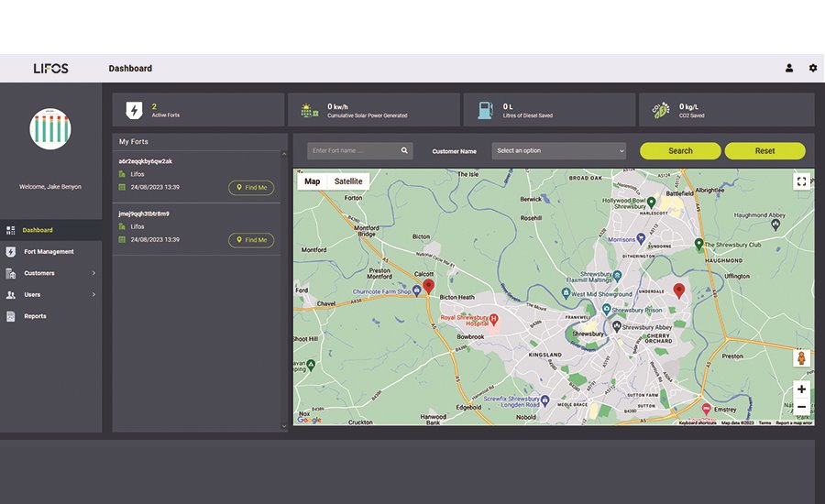
Task: Click the magnifier icon in Fort name search
Action: (x=405, y=150)
